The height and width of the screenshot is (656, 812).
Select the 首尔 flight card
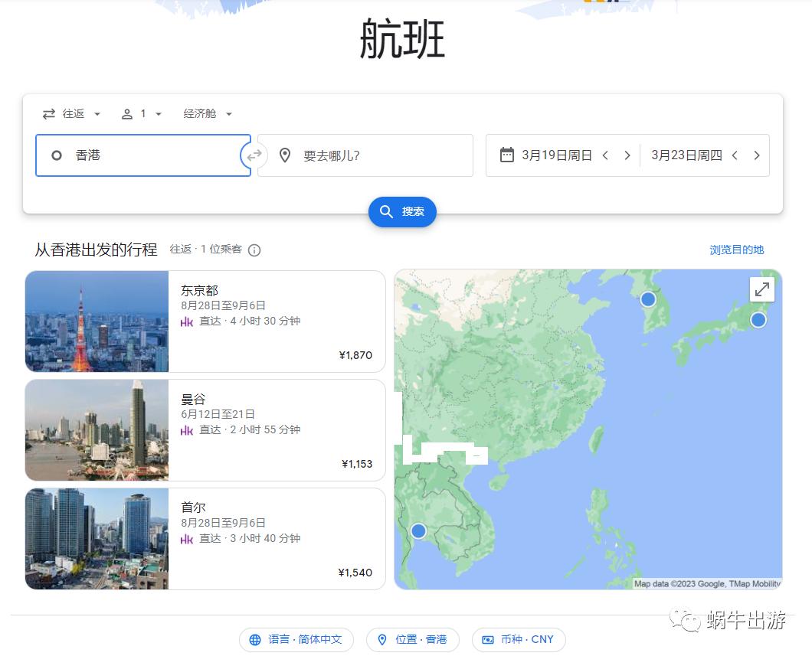[x=205, y=538]
